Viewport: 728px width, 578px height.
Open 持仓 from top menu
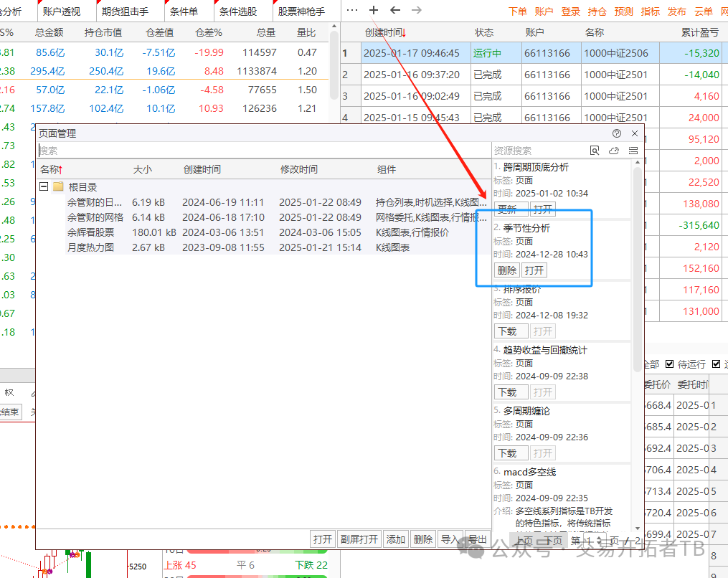tap(597, 11)
